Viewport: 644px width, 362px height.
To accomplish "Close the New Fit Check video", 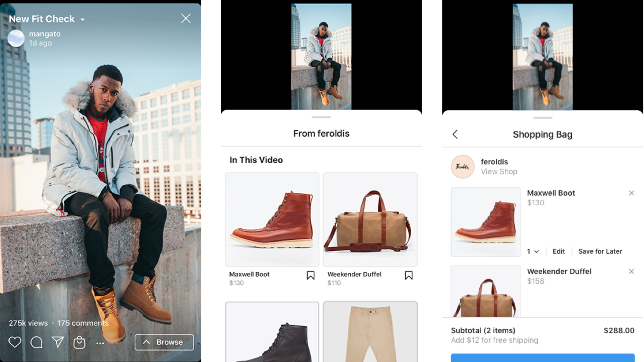I will pyautogui.click(x=186, y=18).
